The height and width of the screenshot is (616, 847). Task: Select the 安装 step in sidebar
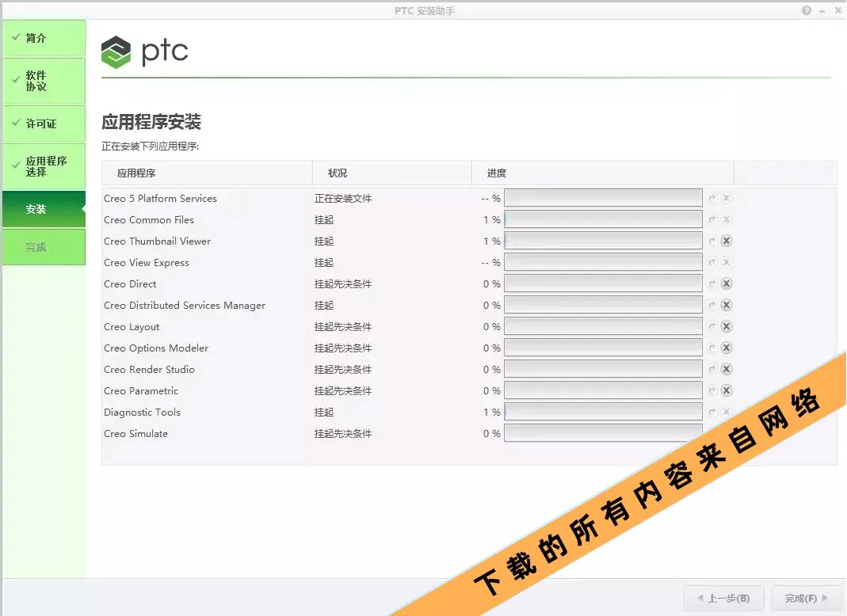pyautogui.click(x=44, y=209)
